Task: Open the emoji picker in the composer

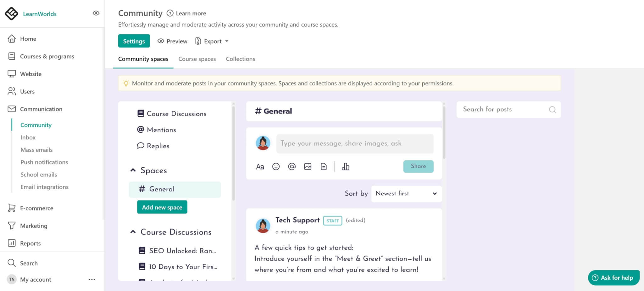Action: [276, 167]
